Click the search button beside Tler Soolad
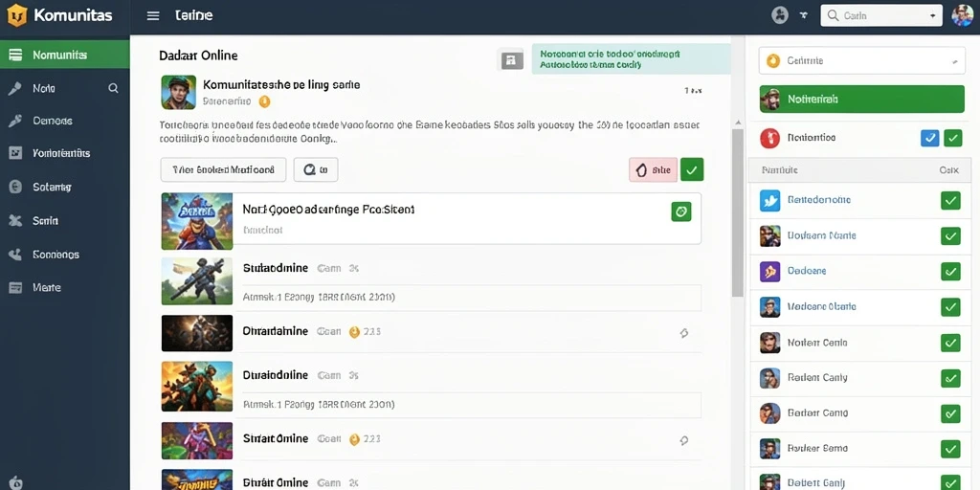The width and height of the screenshot is (980, 490). (x=316, y=169)
